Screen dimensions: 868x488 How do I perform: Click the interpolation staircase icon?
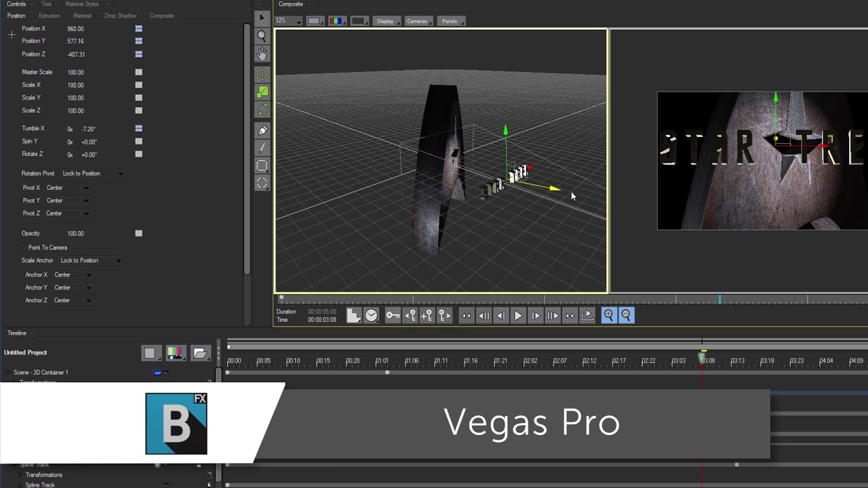(x=353, y=315)
